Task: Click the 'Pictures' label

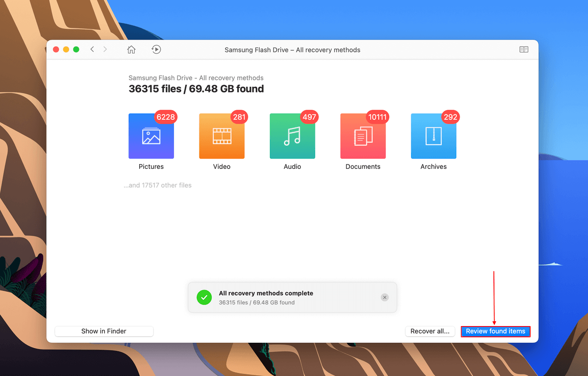Action: coord(151,166)
